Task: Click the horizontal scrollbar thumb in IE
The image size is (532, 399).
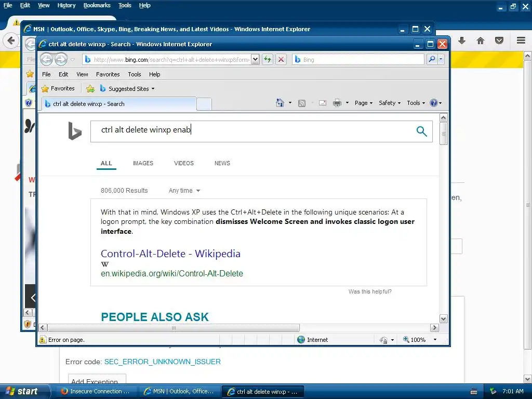Action: point(174,328)
